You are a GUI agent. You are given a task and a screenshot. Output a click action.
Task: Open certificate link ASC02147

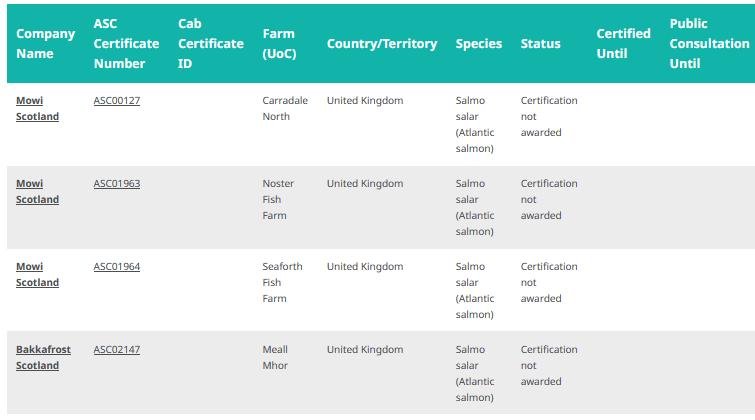116,350
